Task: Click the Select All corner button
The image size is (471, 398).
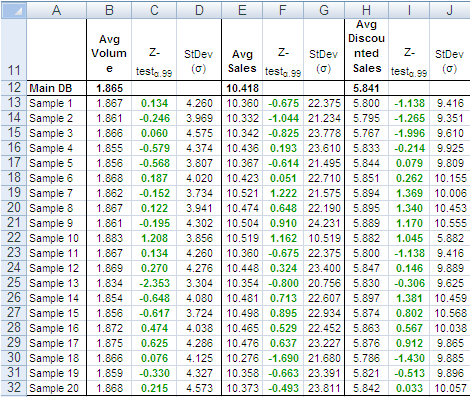Action: tap(14, 10)
